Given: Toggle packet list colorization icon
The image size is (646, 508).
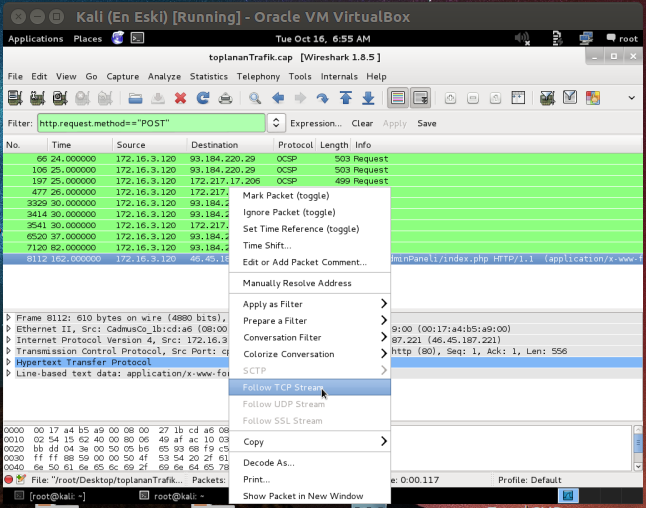Looking at the screenshot, I should pyautogui.click(x=398, y=98).
